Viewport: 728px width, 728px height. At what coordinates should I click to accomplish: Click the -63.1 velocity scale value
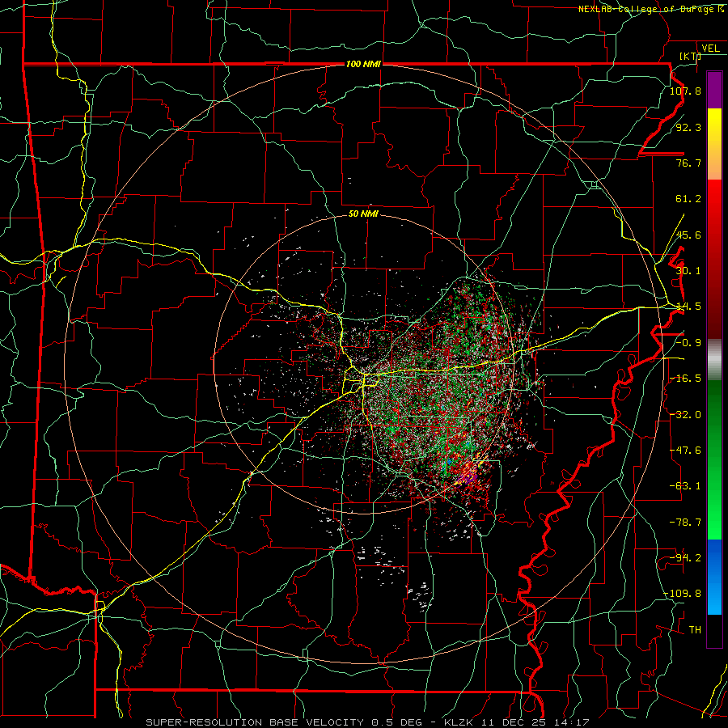685,486
